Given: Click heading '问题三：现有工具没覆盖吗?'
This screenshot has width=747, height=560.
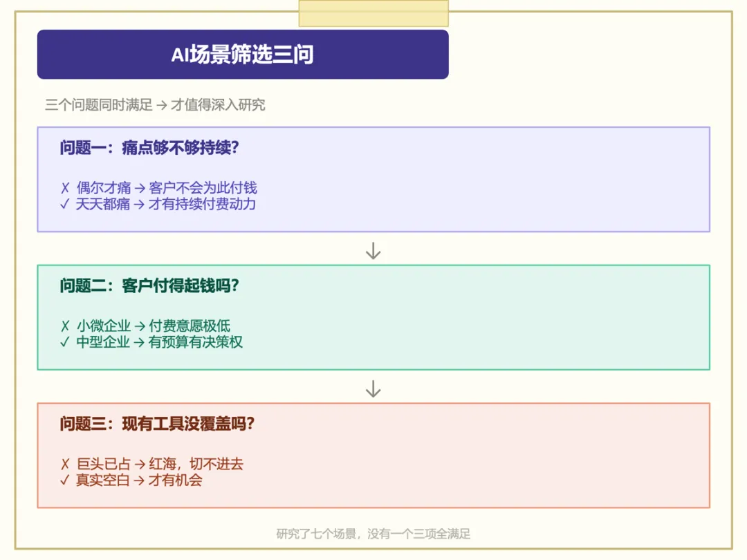Looking at the screenshot, I should click(x=157, y=424).
